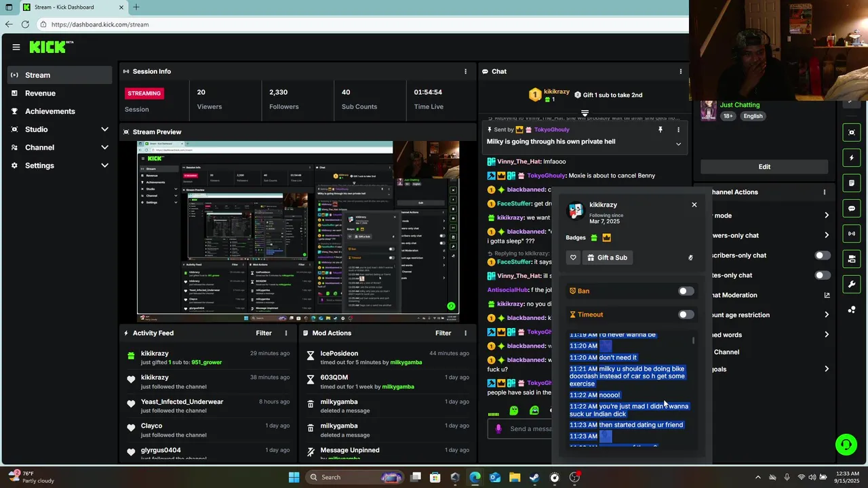Expand Studio navigation section
The height and width of the screenshot is (488, 868).
click(x=60, y=129)
